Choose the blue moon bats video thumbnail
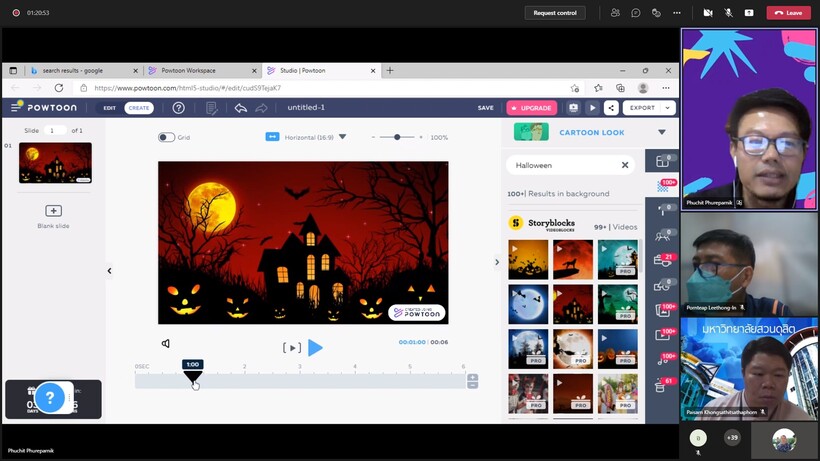 tap(528, 304)
